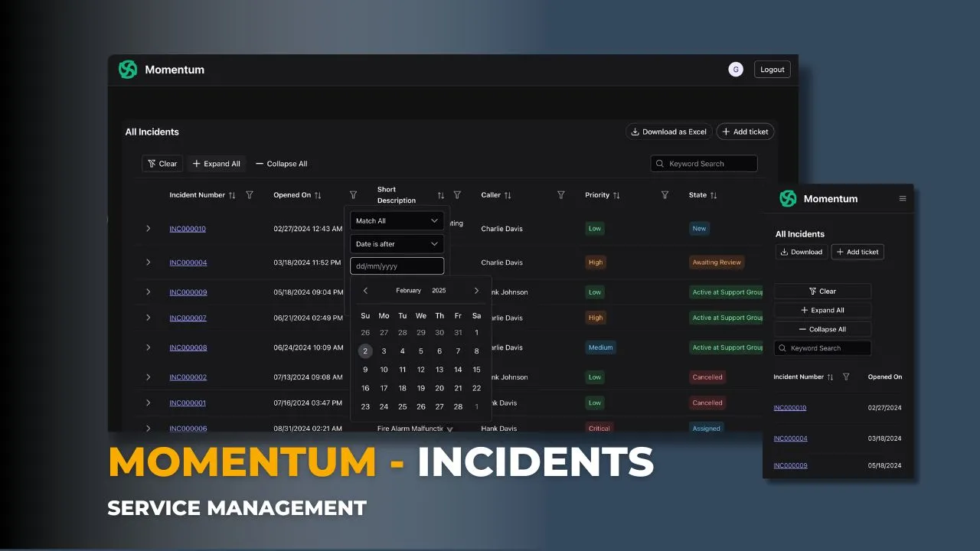Go to previous month with the calendar left chevron

pos(365,291)
